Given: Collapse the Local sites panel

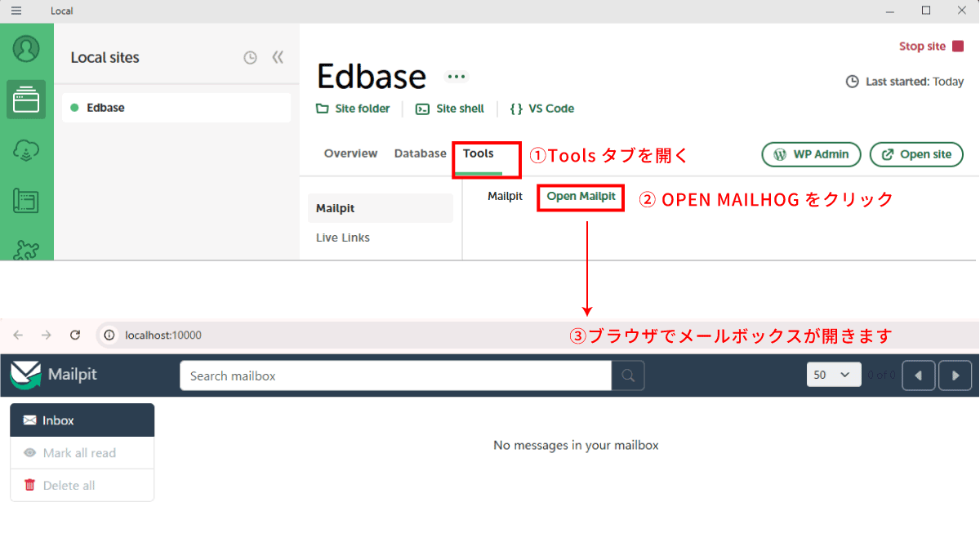Looking at the screenshot, I should (x=278, y=58).
